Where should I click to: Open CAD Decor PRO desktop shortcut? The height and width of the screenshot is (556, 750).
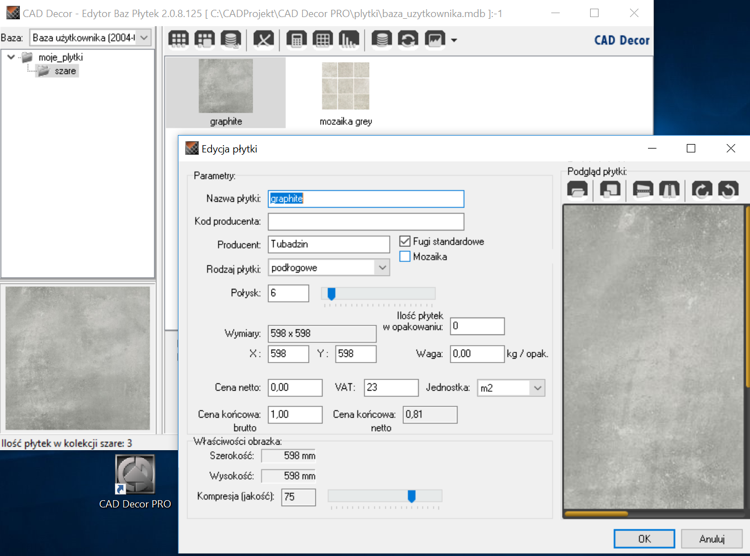pyautogui.click(x=135, y=482)
